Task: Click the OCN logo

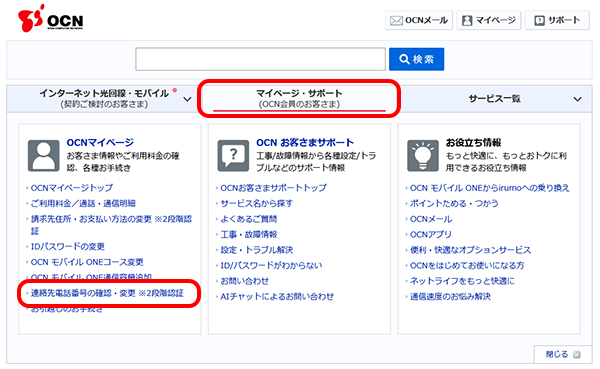Action: [x=51, y=18]
